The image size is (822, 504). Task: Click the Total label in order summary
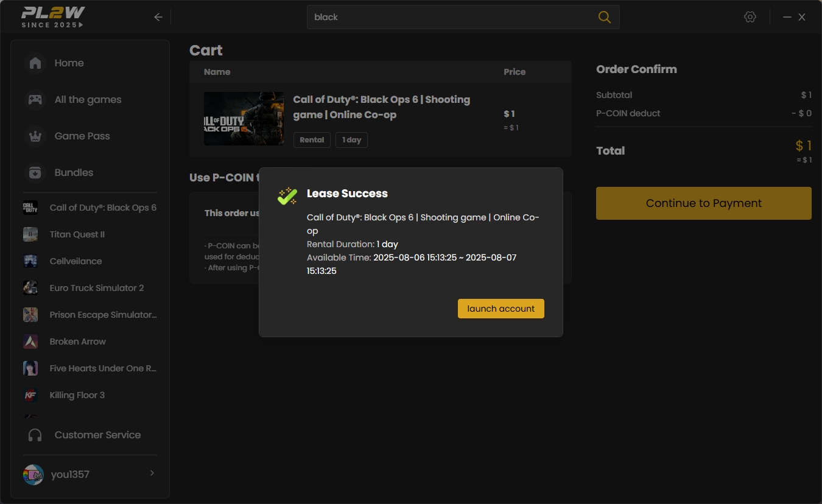(611, 151)
